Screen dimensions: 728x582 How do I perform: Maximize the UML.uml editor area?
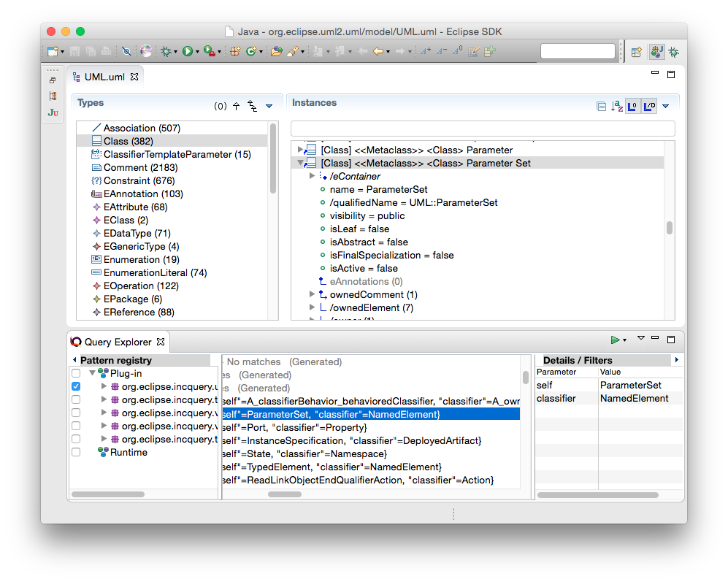pyautogui.click(x=671, y=74)
